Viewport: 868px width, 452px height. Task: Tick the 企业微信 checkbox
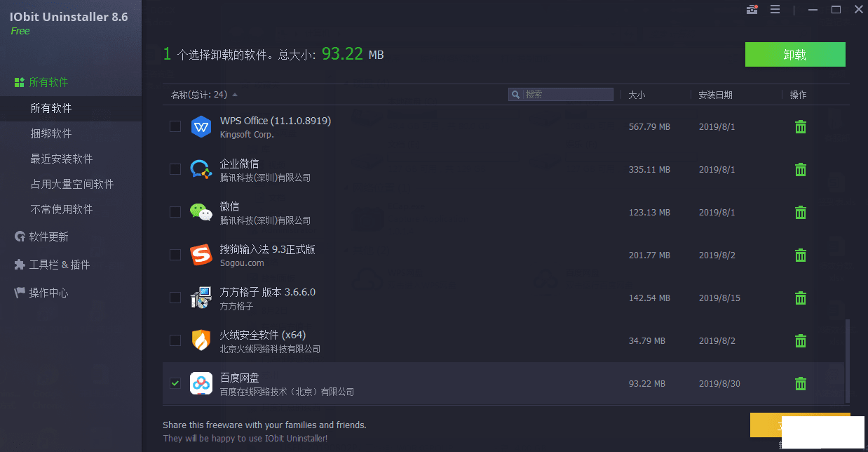pyautogui.click(x=175, y=170)
